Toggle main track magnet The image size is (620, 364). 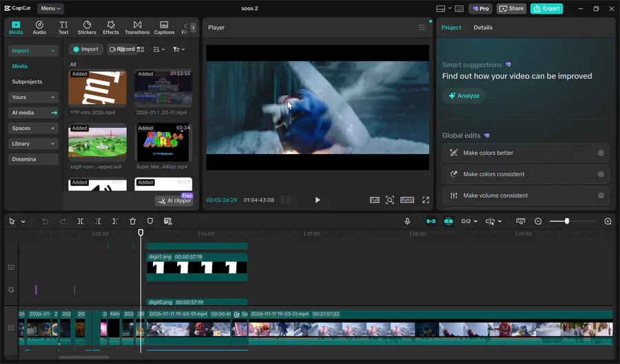click(431, 221)
